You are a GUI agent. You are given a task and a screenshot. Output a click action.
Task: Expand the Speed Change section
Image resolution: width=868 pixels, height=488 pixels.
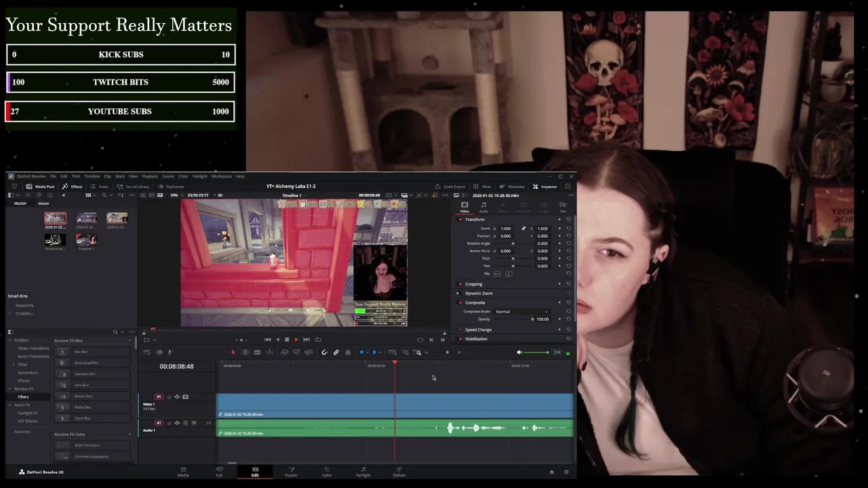(x=478, y=329)
